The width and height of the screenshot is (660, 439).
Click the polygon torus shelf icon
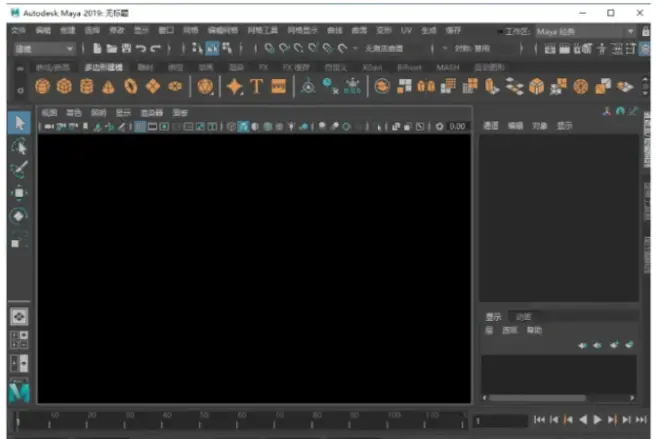(131, 87)
